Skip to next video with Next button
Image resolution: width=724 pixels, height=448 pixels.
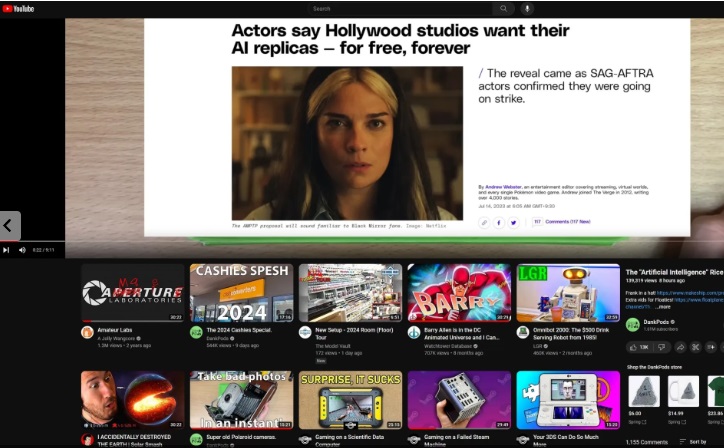point(7,250)
